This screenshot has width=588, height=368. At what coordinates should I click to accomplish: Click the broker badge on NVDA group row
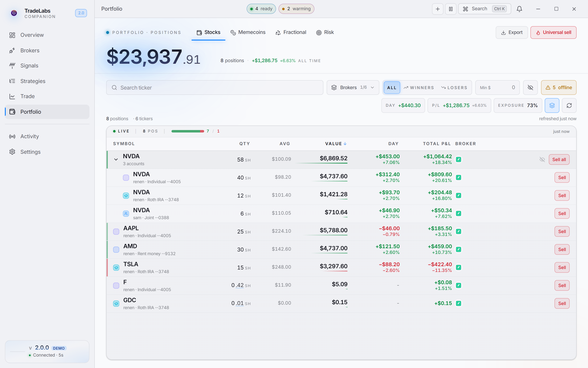pyautogui.click(x=459, y=159)
